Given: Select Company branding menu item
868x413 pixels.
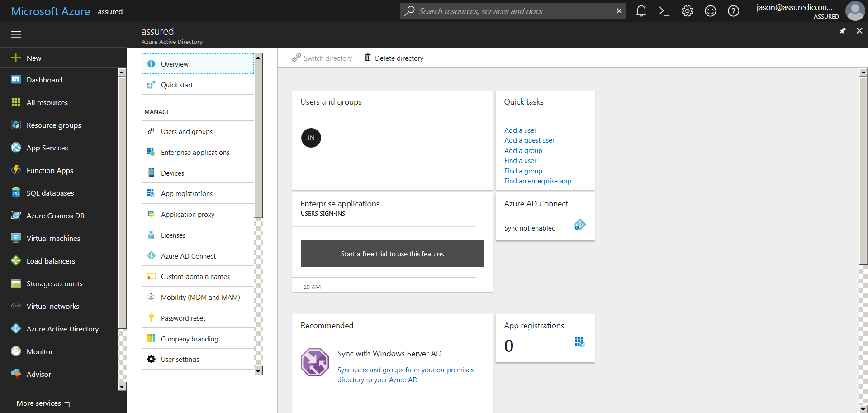Looking at the screenshot, I should [189, 339].
